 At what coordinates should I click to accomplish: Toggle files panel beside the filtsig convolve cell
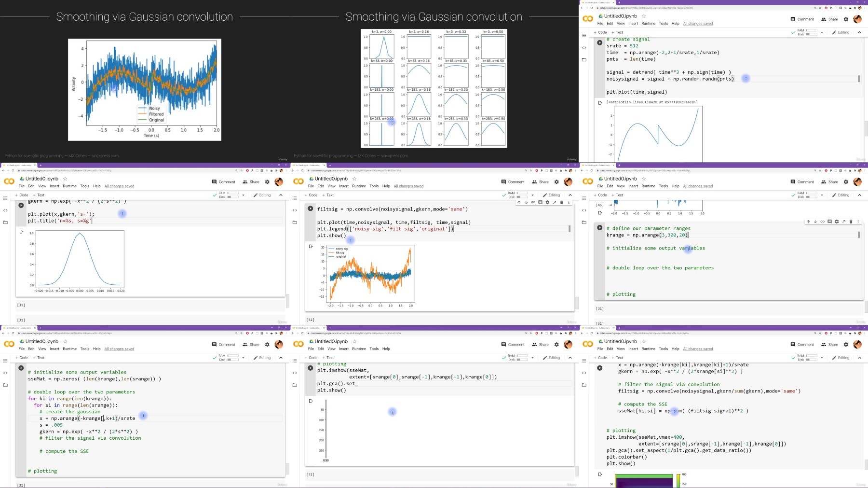point(295,223)
